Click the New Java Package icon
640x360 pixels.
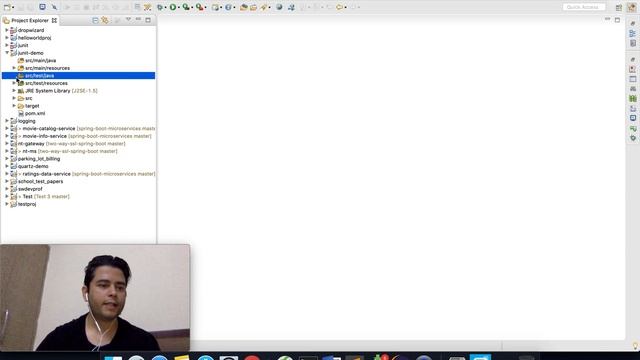click(x=215, y=7)
